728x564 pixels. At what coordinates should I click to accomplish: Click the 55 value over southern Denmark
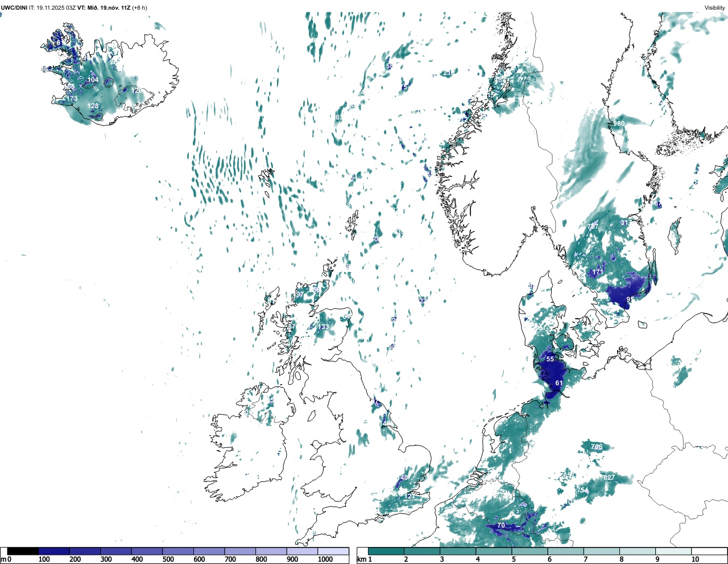pyautogui.click(x=550, y=359)
